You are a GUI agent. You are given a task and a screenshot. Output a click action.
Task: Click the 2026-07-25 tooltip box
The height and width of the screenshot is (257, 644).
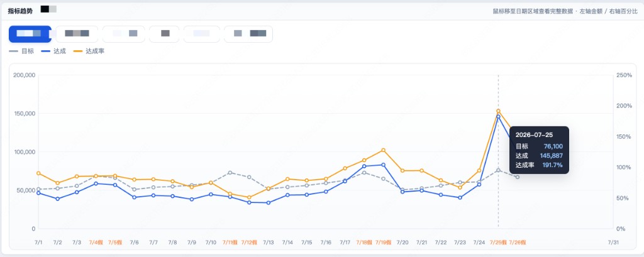[x=539, y=150]
